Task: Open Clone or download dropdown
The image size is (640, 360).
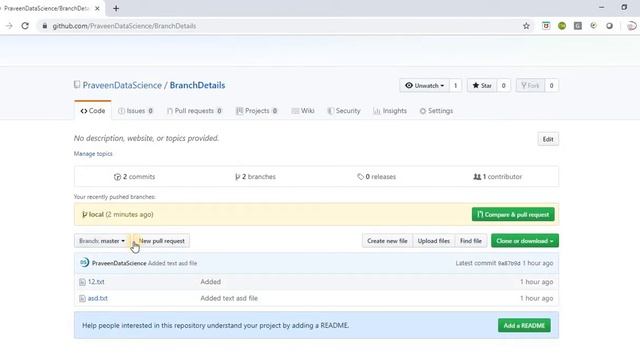Action: click(525, 241)
